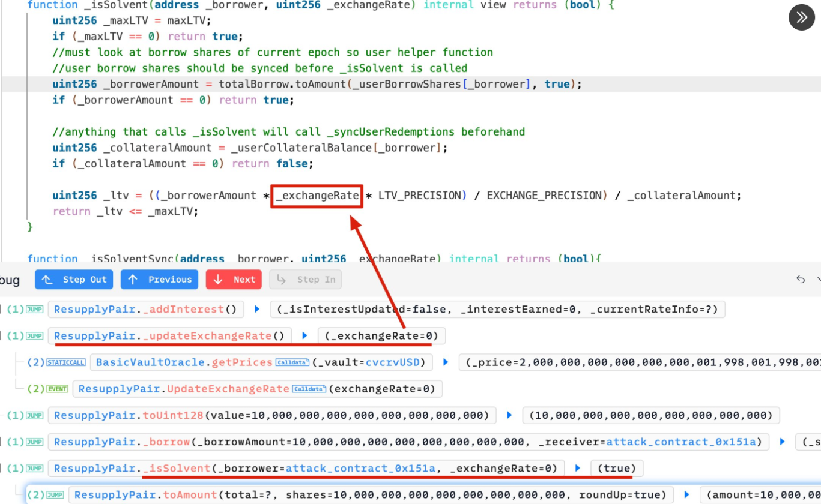Select the ResupplyPair._borrow trace entry
Image resolution: width=821 pixels, height=504 pixels.
[x=408, y=442]
